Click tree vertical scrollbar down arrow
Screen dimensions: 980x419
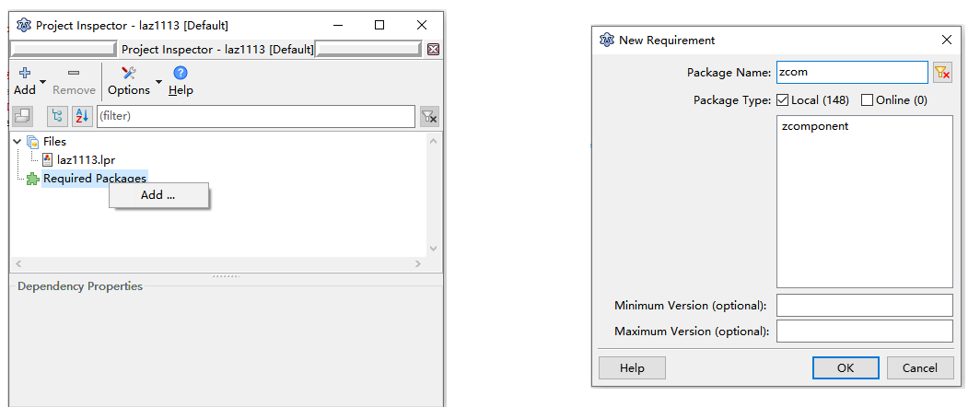click(x=434, y=248)
